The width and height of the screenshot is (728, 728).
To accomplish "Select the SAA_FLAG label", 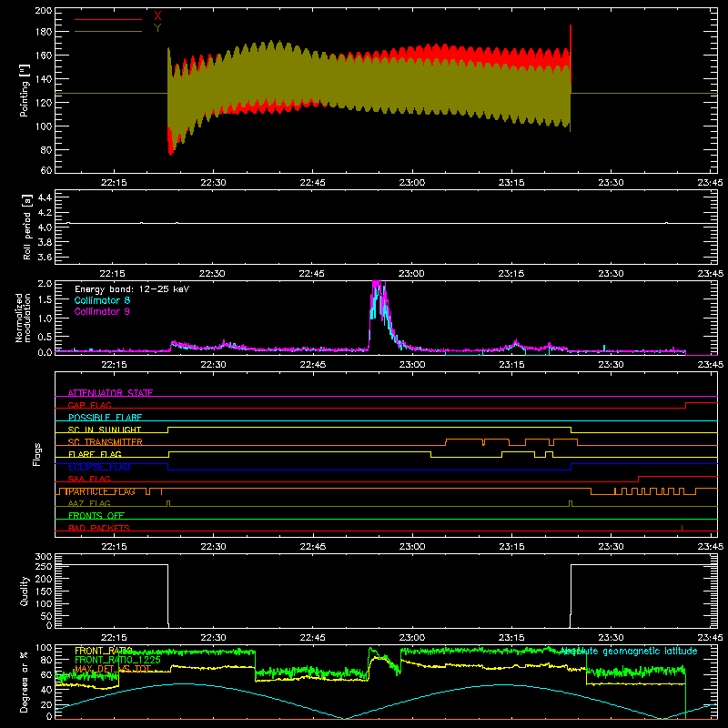I will pyautogui.click(x=89, y=479).
